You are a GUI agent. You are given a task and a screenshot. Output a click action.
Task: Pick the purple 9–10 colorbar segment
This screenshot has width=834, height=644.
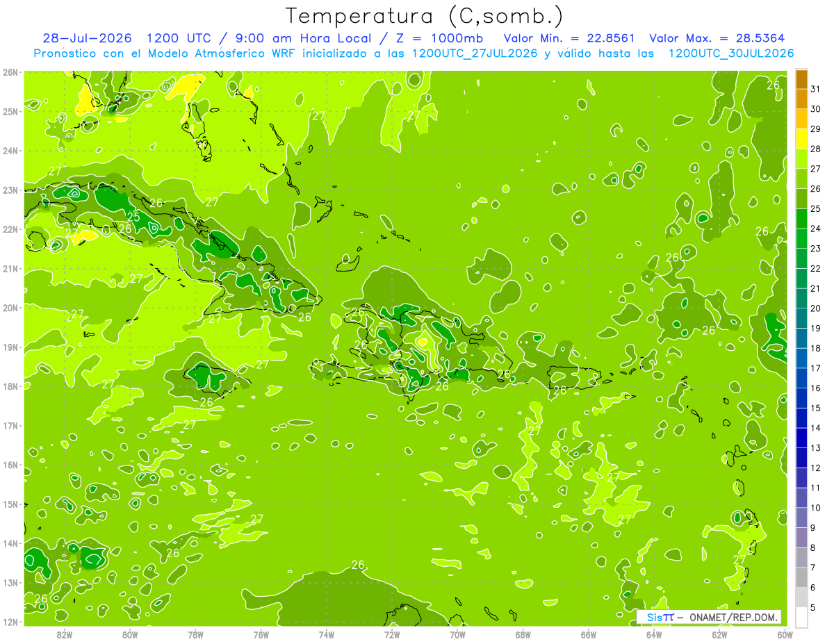(801, 518)
